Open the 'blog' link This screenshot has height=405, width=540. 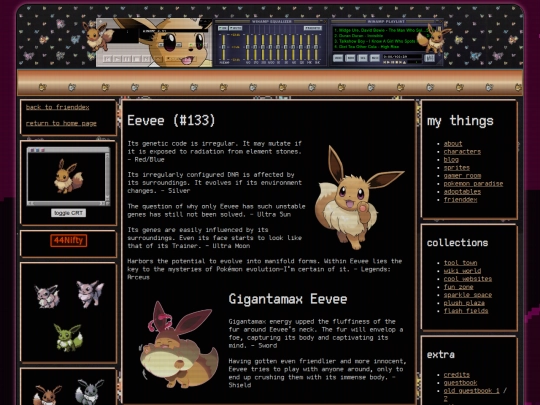[x=451, y=159]
